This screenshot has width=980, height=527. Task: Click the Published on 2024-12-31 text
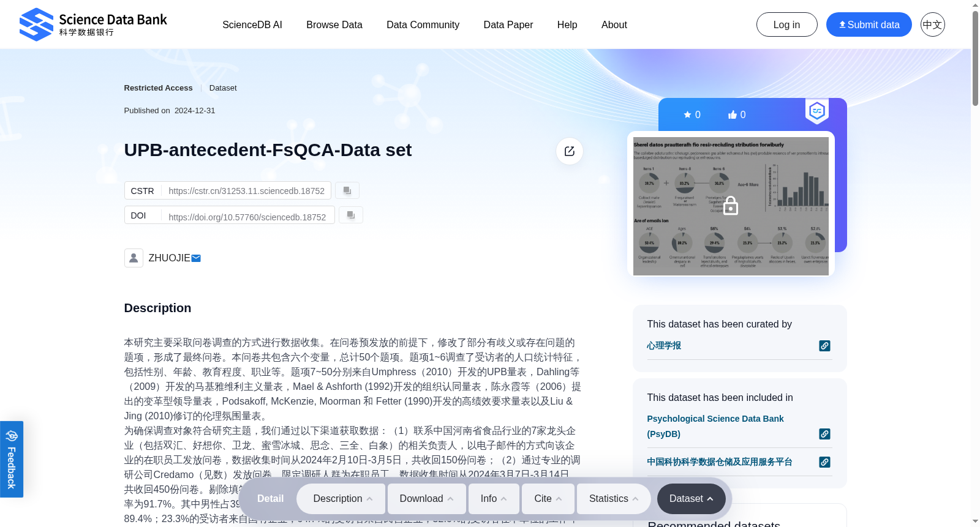(170, 111)
